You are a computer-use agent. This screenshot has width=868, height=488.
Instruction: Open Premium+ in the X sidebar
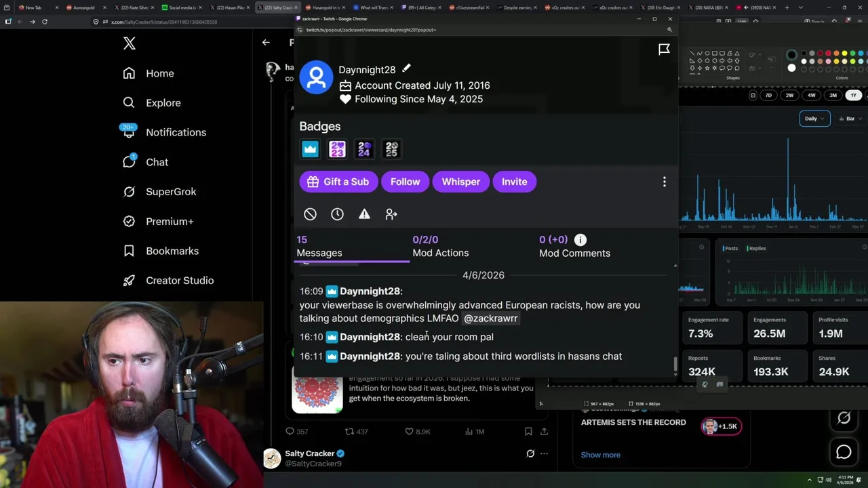tap(158, 222)
